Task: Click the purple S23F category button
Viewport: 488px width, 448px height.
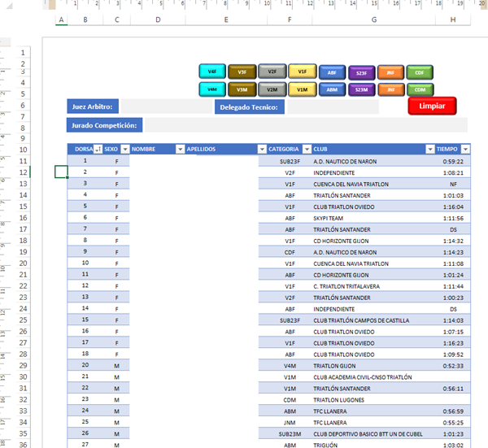Action: pyautogui.click(x=360, y=72)
